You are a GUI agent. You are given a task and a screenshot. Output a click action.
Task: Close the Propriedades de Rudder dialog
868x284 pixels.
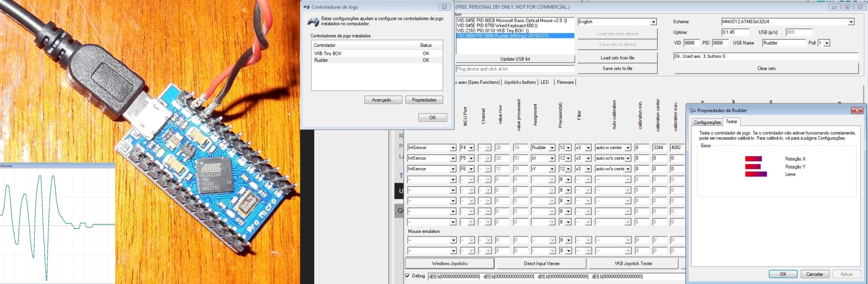[857, 110]
